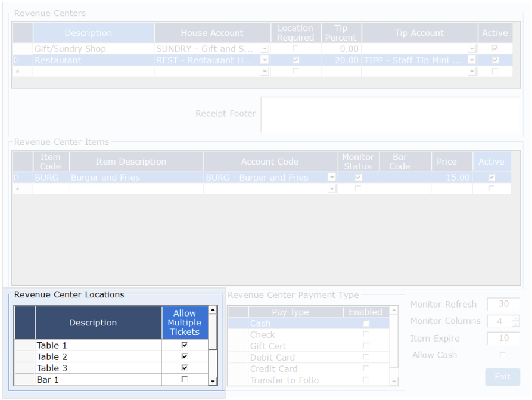
Task: Toggle Enabled checkbox for Cash pay type
Action: (x=366, y=323)
